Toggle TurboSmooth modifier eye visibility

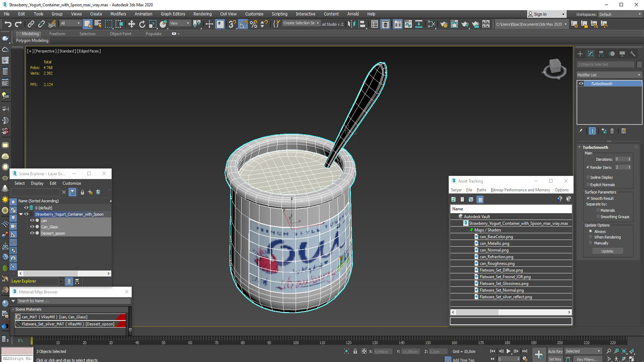581,83
